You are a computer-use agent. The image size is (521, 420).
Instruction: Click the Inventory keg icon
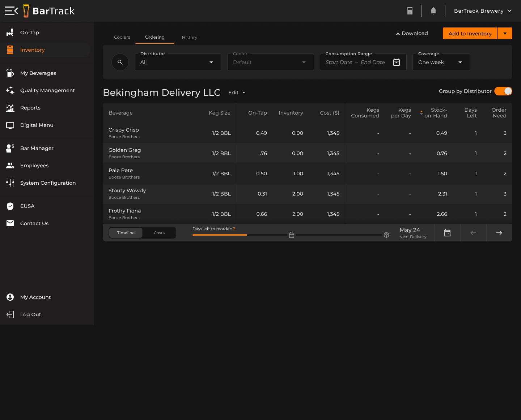pos(10,50)
